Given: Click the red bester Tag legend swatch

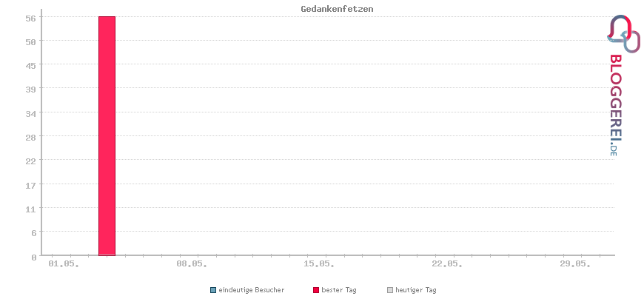Looking at the screenshot, I should [316, 290].
